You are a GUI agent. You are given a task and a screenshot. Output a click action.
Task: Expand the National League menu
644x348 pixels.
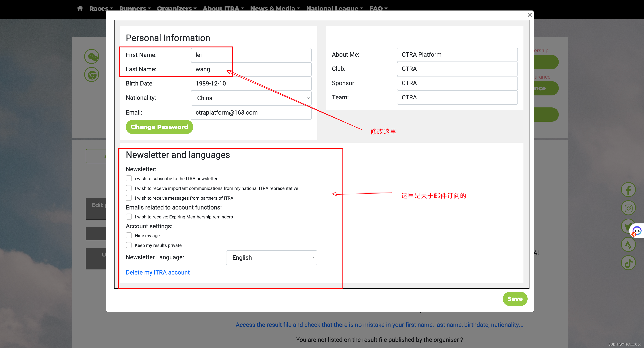pos(335,8)
